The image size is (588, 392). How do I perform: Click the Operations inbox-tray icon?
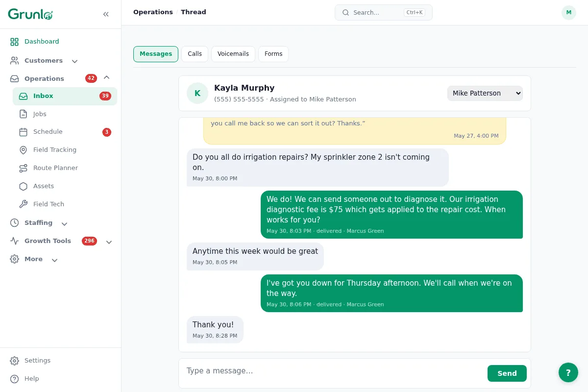coord(15,79)
